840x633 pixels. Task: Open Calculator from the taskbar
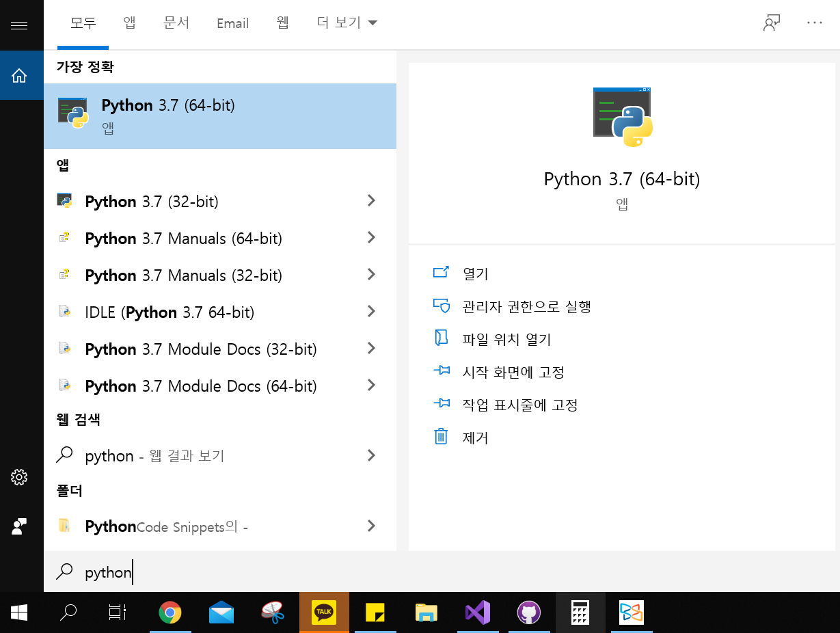(580, 612)
